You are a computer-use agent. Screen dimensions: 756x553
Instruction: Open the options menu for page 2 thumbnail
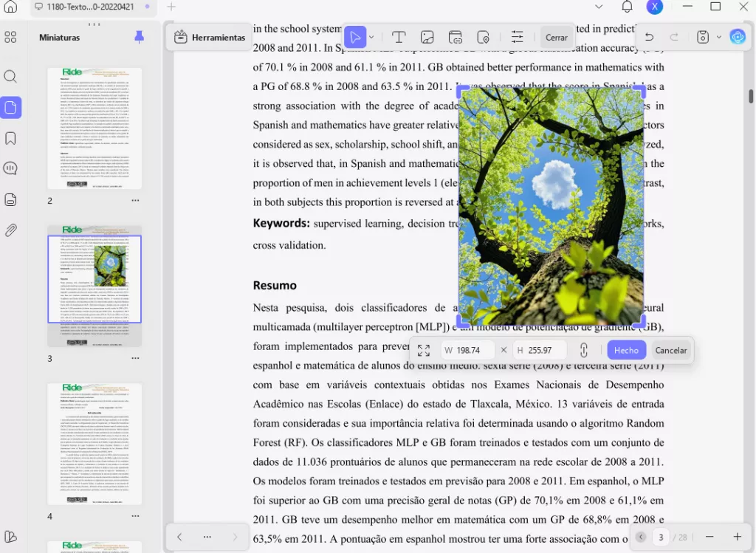[x=135, y=201]
